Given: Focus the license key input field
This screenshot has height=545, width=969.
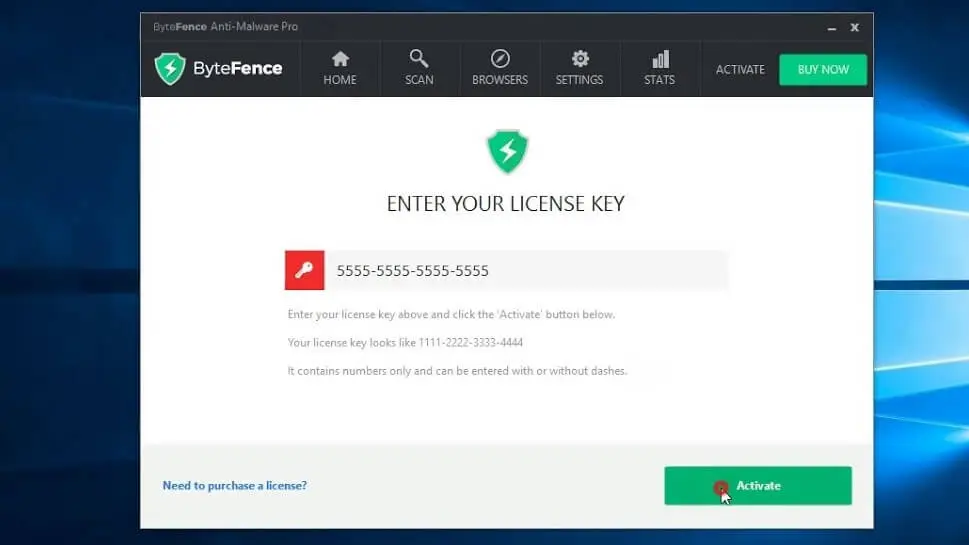Looking at the screenshot, I should [527, 270].
